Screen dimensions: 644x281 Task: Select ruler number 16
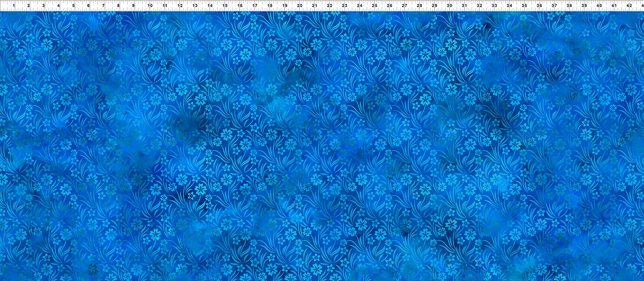point(240,6)
